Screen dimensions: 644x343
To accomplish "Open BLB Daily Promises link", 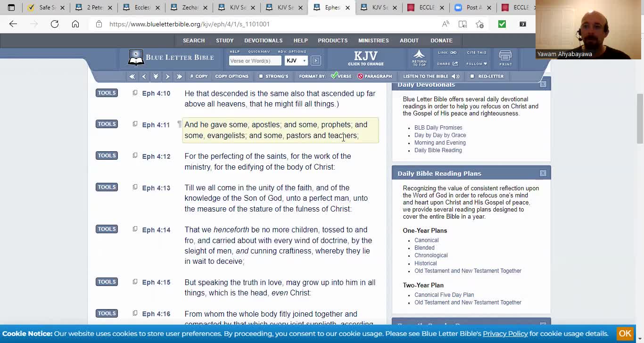I will 438,128.
